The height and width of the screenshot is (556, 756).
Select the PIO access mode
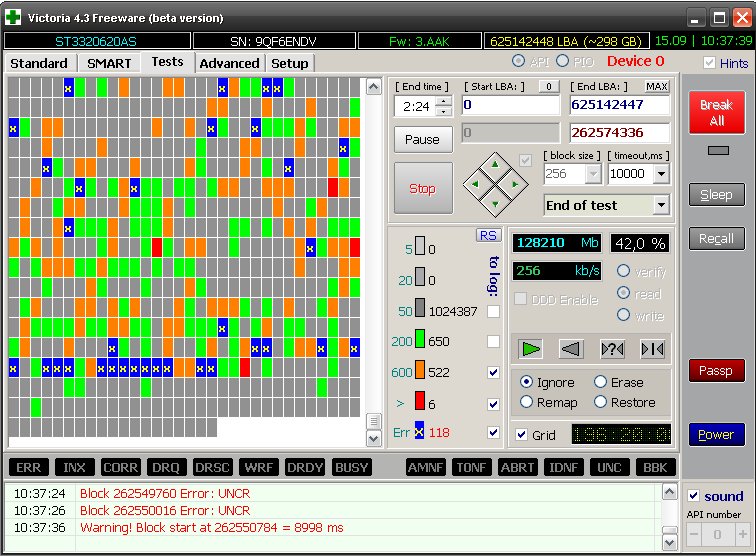tap(563, 61)
